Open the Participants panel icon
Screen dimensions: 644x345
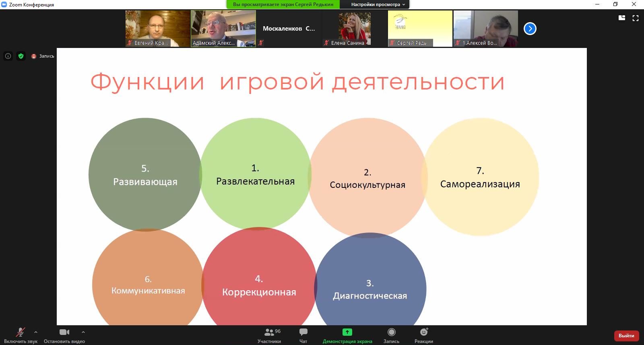269,333
